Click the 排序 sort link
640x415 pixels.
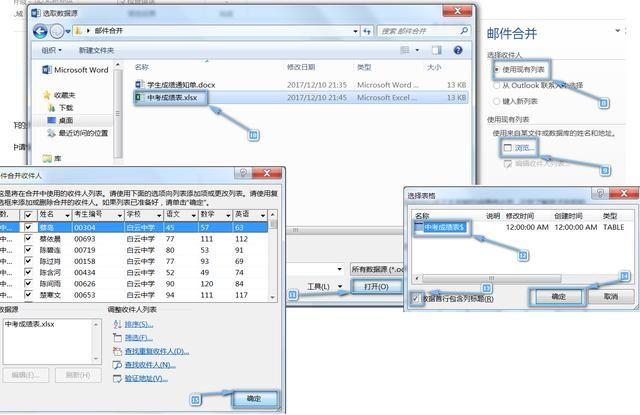pos(138,324)
